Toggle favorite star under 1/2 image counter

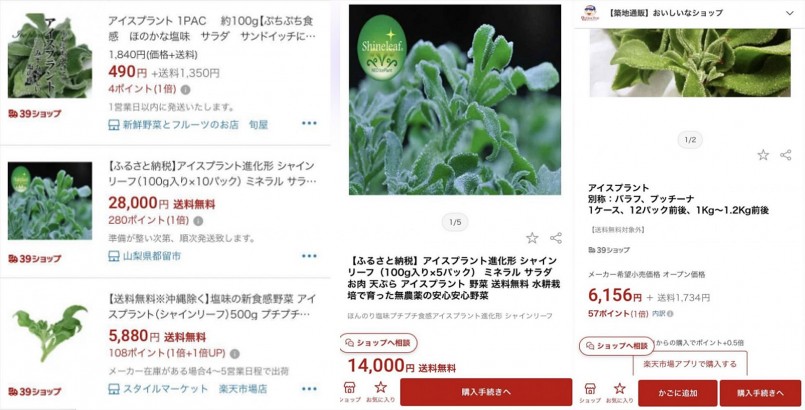pos(763,154)
